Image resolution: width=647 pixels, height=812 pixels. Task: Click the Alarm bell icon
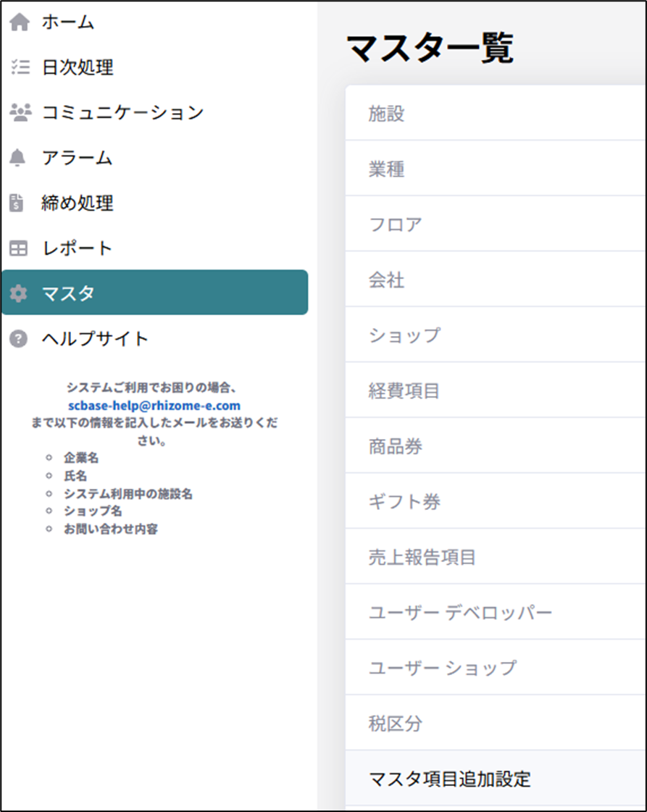(x=19, y=158)
